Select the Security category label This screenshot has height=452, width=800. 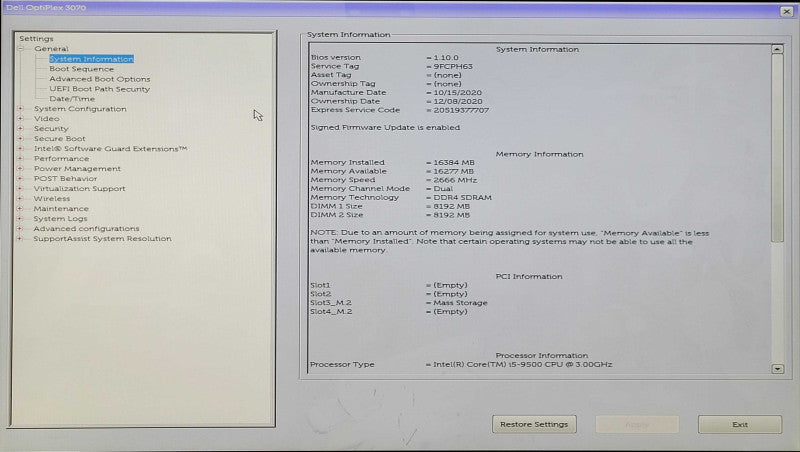coord(51,129)
